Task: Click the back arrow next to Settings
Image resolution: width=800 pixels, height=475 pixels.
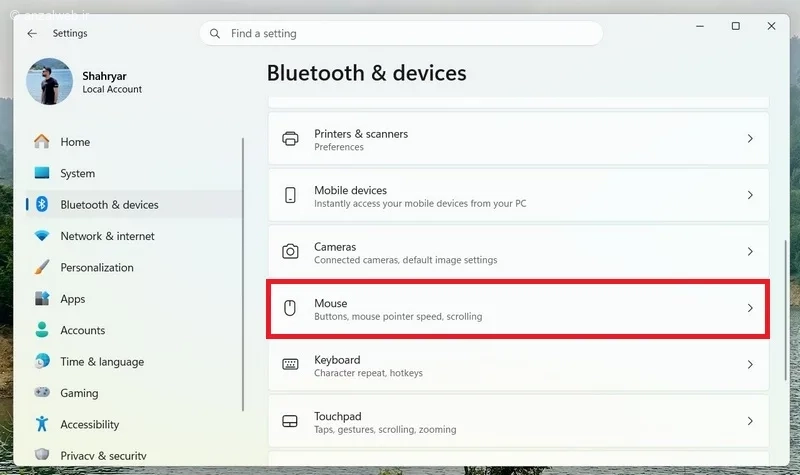Action: tap(32, 33)
